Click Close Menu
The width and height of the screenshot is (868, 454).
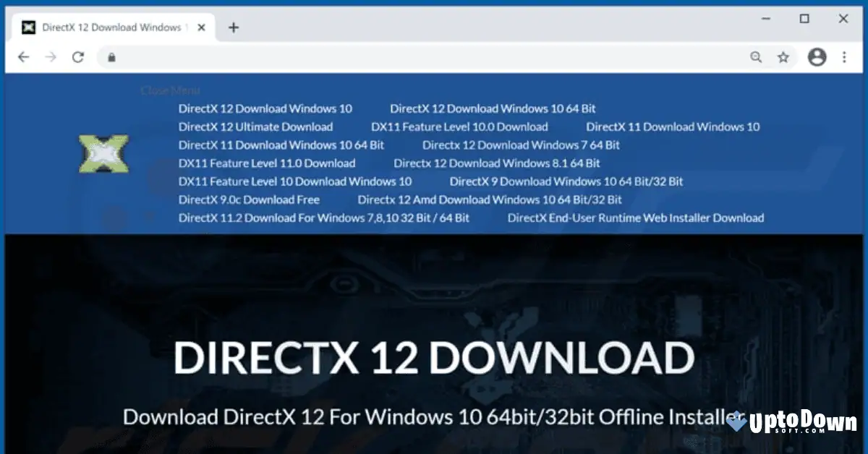(x=169, y=90)
